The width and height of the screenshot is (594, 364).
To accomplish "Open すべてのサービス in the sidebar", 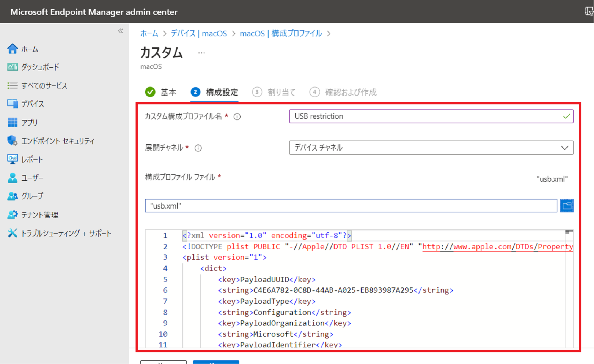I will 44,85.
